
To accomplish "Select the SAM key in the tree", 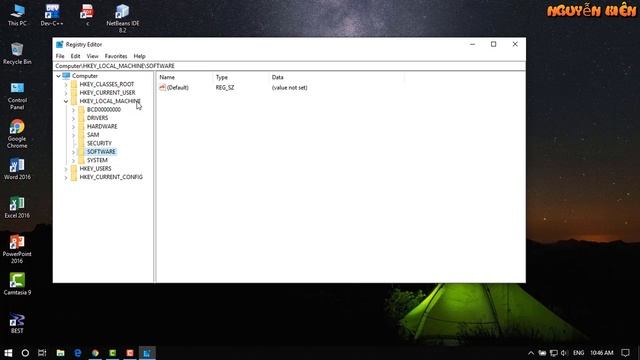I will [x=93, y=135].
